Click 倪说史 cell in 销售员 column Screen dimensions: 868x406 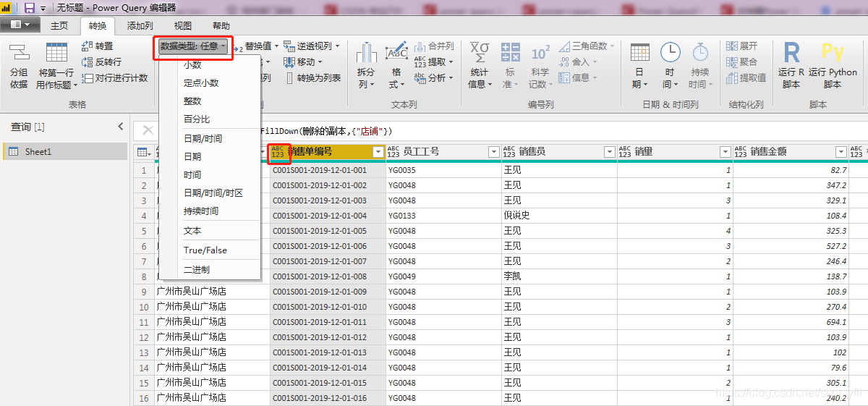point(559,216)
